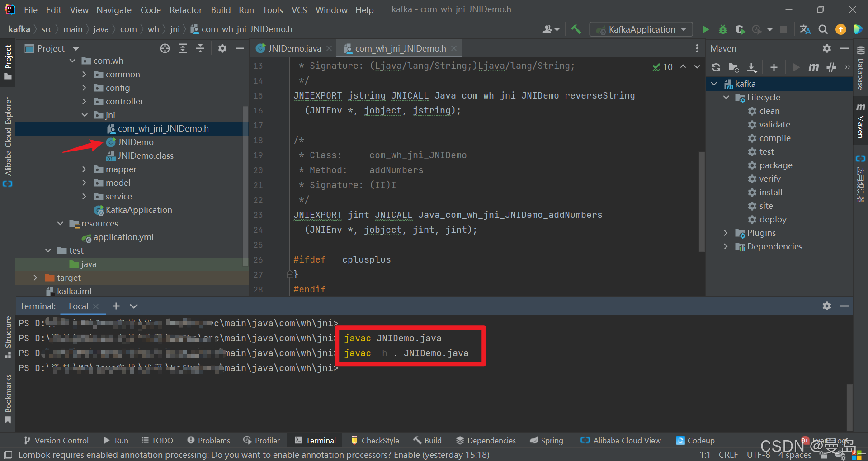Reload all Maven projects

[716, 67]
